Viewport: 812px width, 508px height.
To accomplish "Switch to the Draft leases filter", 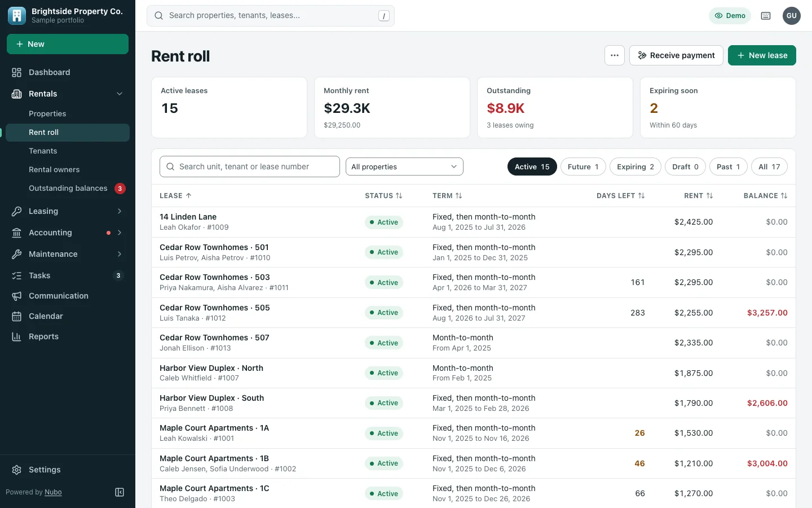I will [x=685, y=167].
